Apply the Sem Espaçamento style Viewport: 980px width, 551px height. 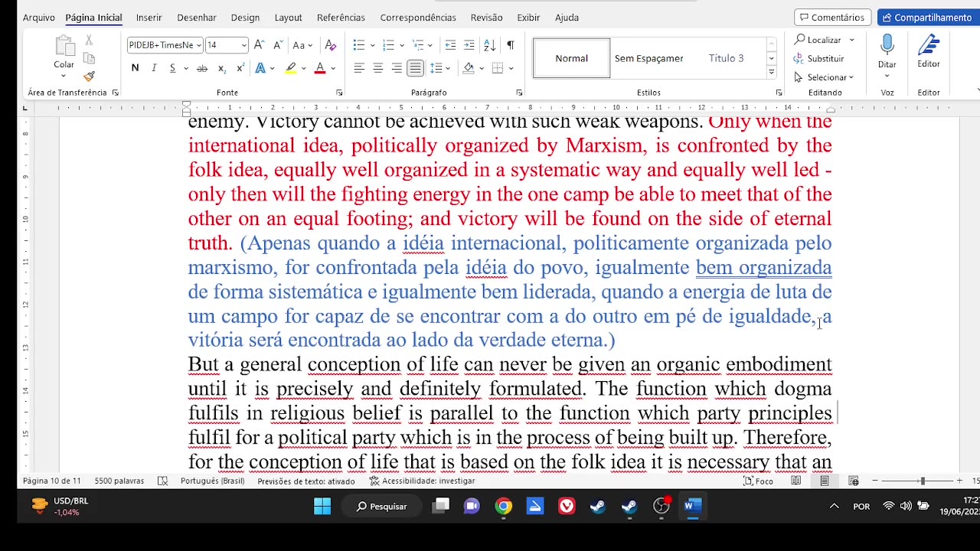(x=649, y=58)
